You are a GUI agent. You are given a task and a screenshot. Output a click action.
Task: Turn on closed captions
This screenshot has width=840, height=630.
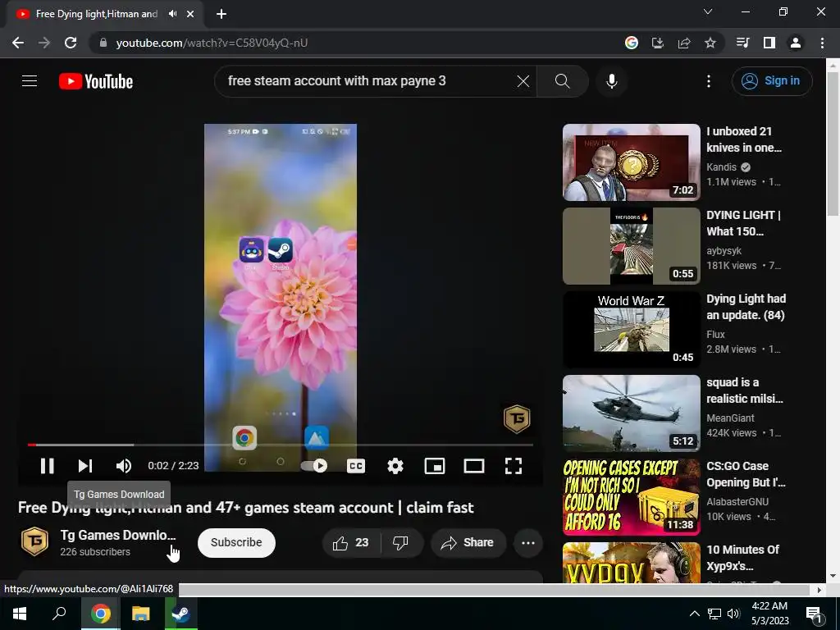(x=356, y=466)
